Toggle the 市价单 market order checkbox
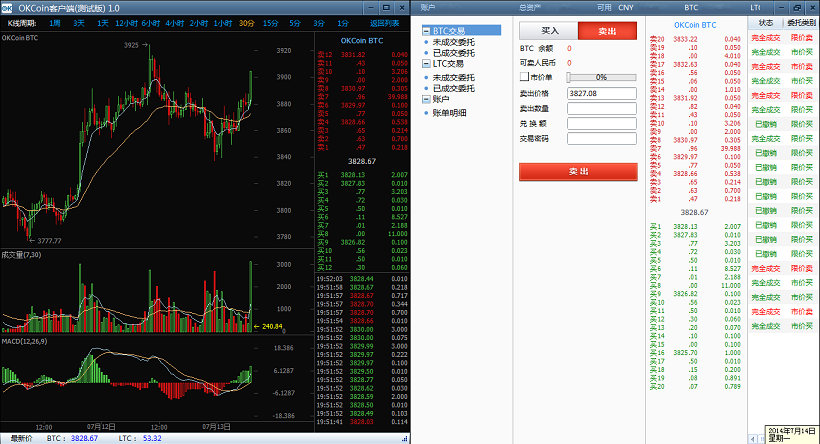This screenshot has width=820, height=444. tap(525, 76)
